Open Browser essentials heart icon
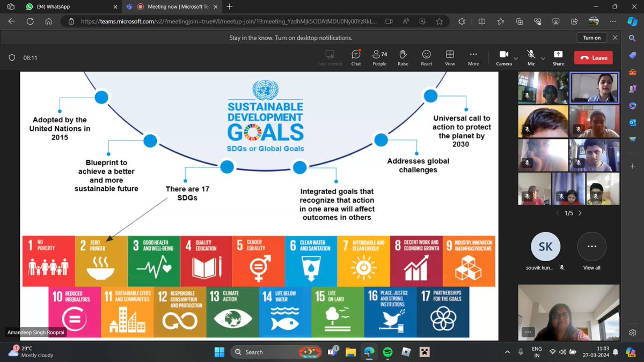This screenshot has width=644, height=362. (538, 21)
